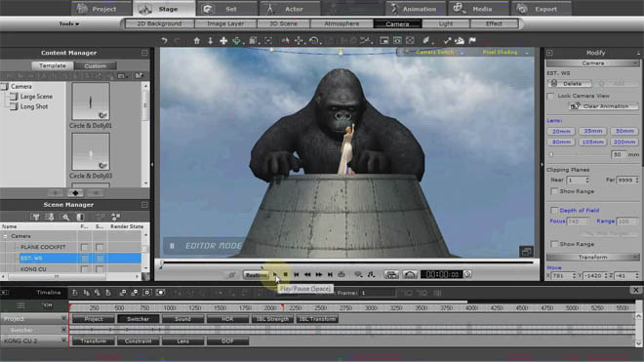Screen dimensions: 644x362
Task: Select the Rotate tool in top toolbar
Action: (x=314, y=40)
